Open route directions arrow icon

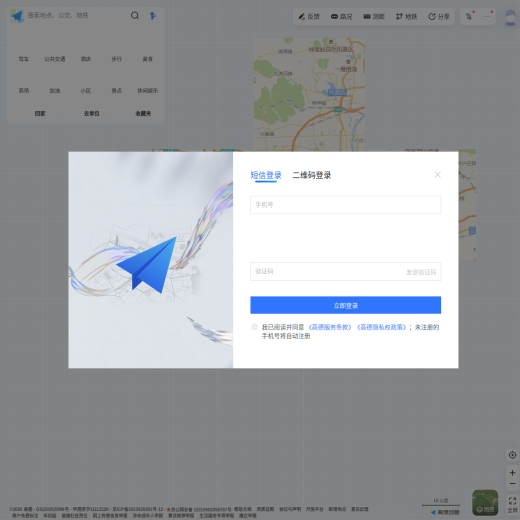click(x=152, y=16)
